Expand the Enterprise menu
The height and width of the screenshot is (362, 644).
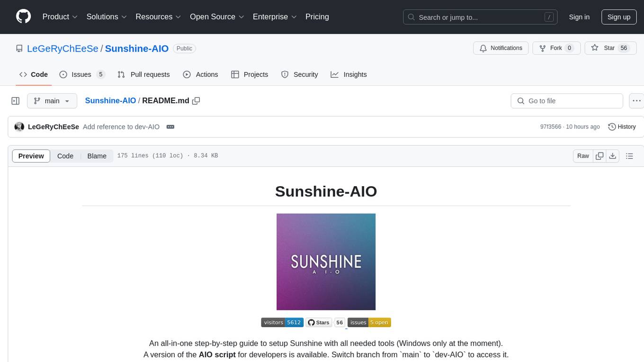tap(275, 17)
